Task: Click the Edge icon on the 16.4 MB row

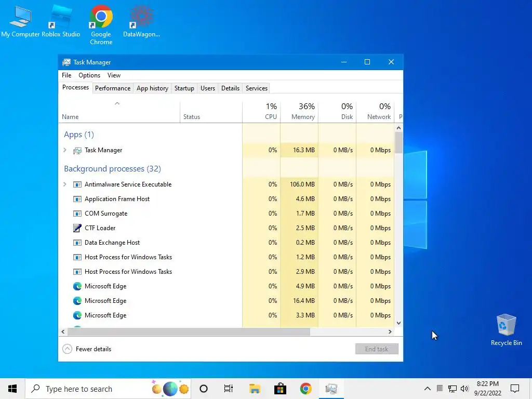Action: click(x=77, y=301)
